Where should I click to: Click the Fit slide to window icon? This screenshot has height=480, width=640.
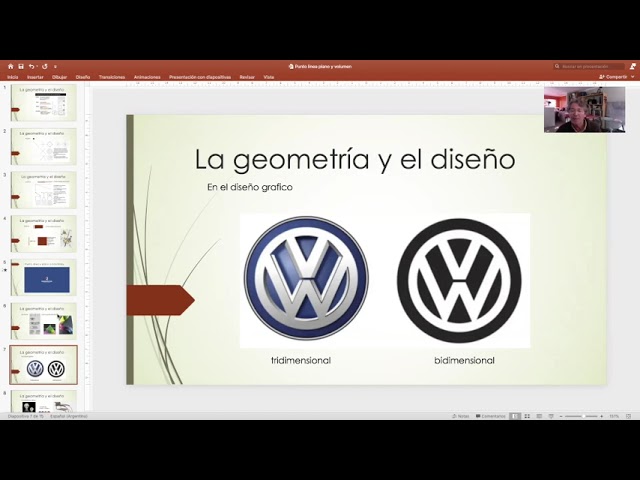point(629,416)
